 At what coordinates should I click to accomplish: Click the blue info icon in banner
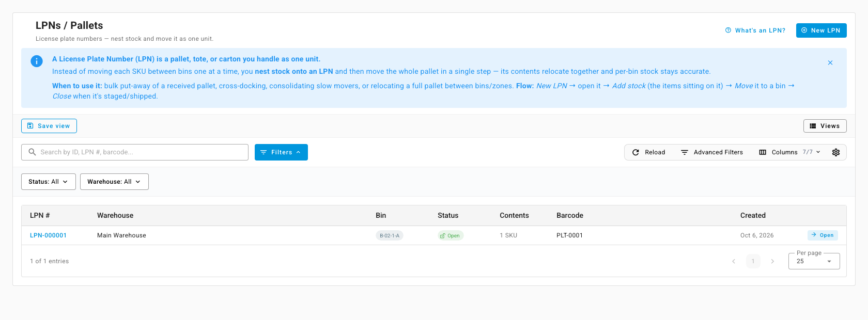click(x=37, y=61)
